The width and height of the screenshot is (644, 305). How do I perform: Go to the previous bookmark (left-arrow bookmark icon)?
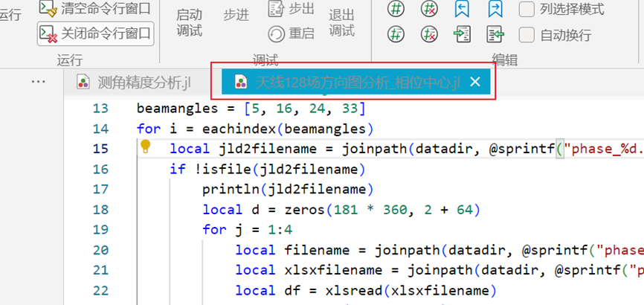[x=462, y=9]
